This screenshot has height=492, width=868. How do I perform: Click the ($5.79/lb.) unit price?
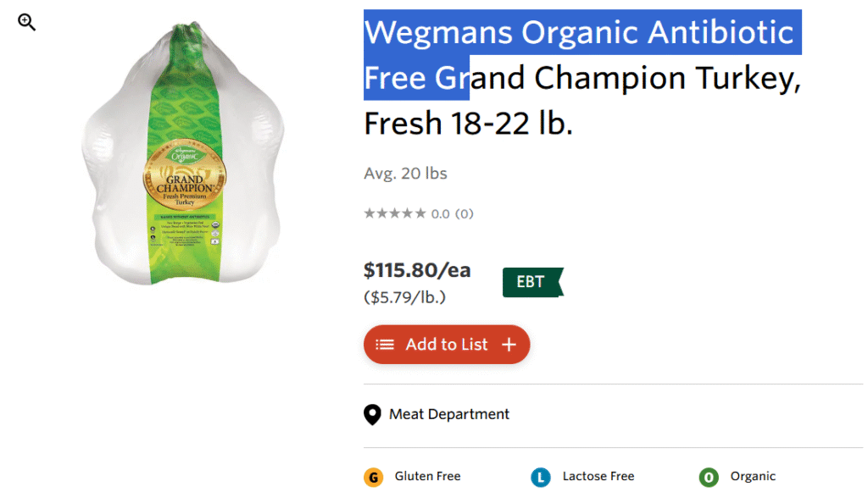click(x=405, y=297)
